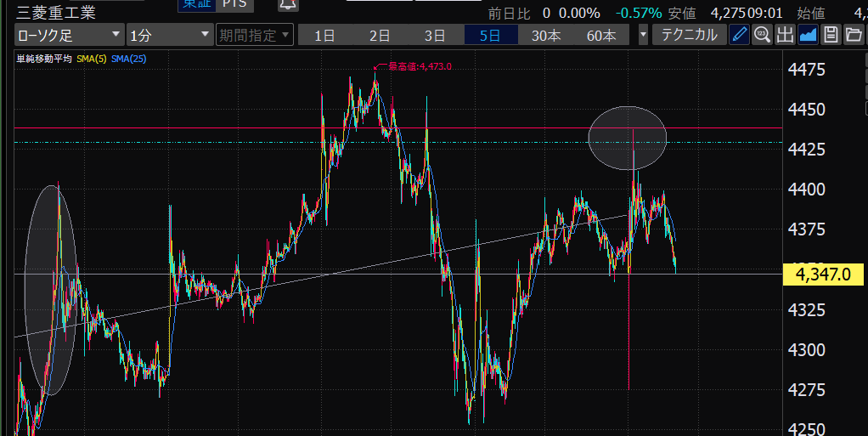The height and width of the screenshot is (436, 868).
Task: Select the pencil drawing tool
Action: [740, 35]
